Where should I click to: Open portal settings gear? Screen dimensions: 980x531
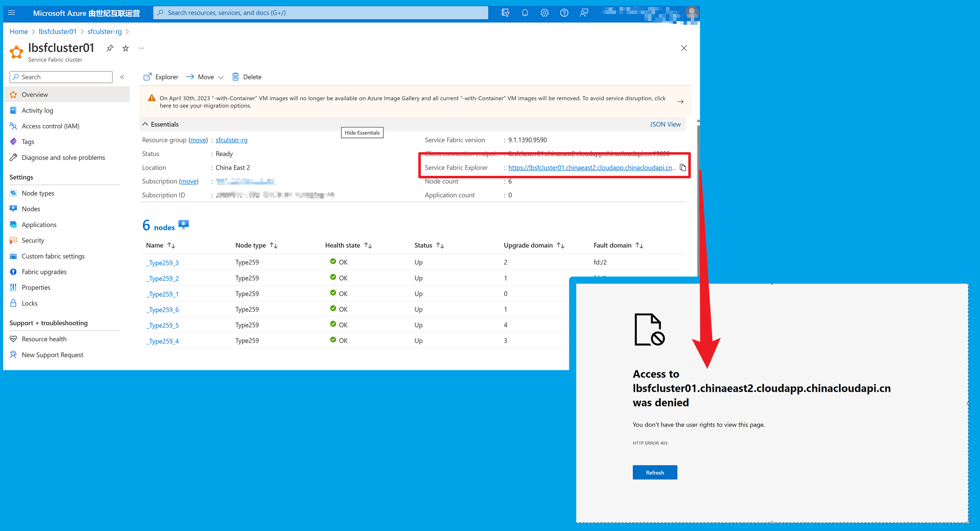[x=544, y=13]
